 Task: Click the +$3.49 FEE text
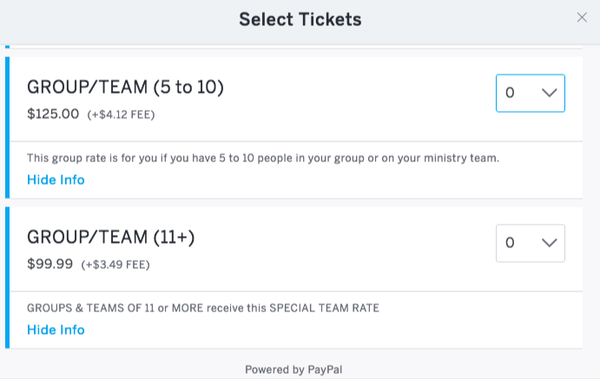click(115, 265)
